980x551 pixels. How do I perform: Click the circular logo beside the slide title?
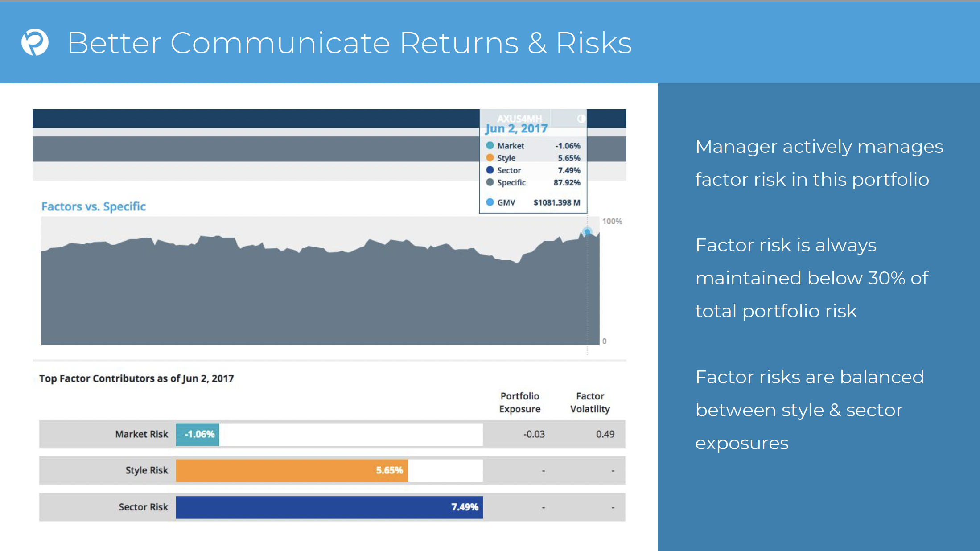[x=35, y=42]
